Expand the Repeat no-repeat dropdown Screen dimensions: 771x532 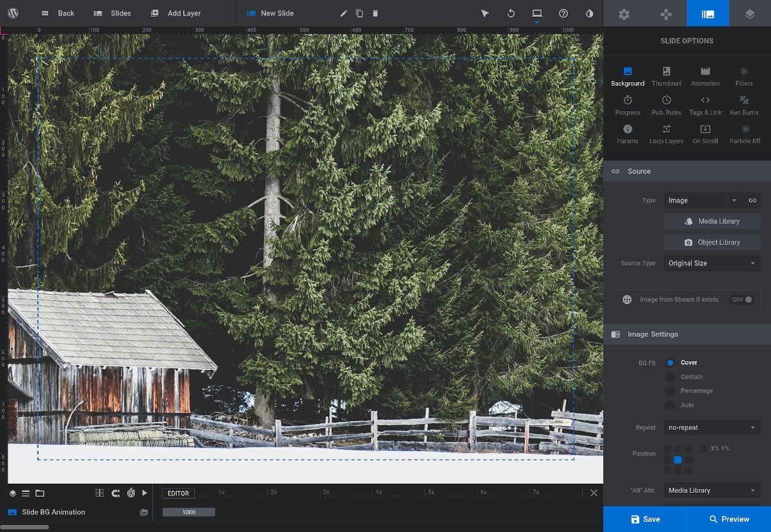[x=712, y=427]
